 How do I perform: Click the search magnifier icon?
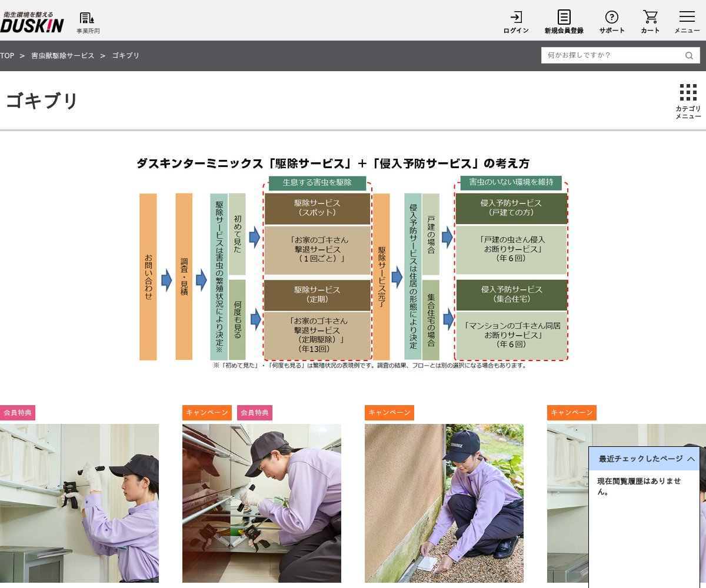click(688, 55)
